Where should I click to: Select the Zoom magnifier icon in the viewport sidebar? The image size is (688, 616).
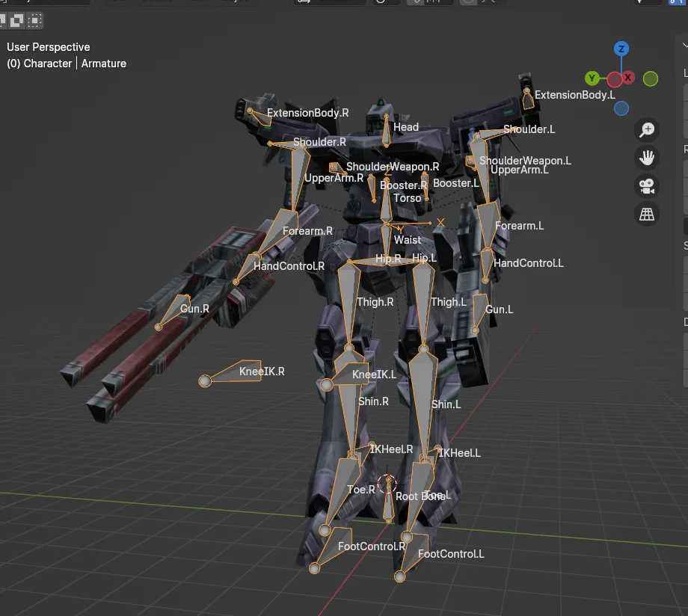(646, 130)
